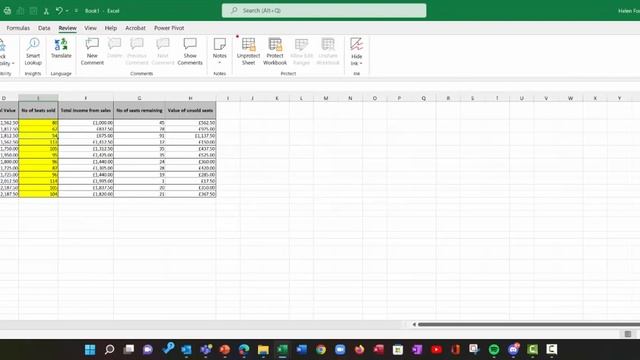The width and height of the screenshot is (640, 360).
Task: Select the Review tab
Action: (x=67, y=28)
